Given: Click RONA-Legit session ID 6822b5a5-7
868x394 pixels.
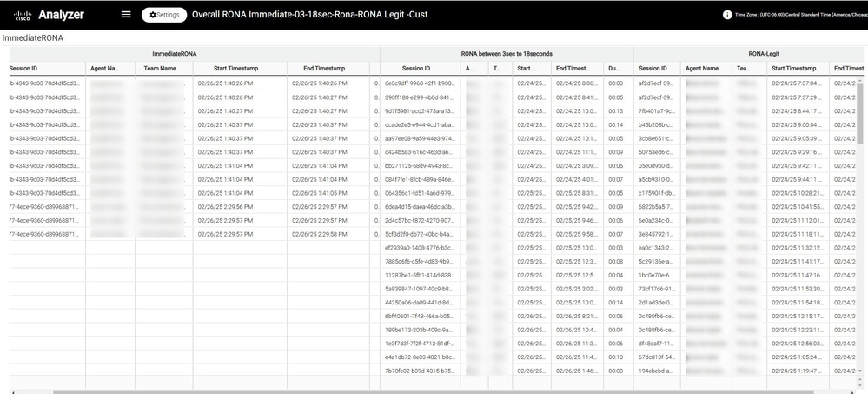Looking at the screenshot, I should (x=656, y=207).
